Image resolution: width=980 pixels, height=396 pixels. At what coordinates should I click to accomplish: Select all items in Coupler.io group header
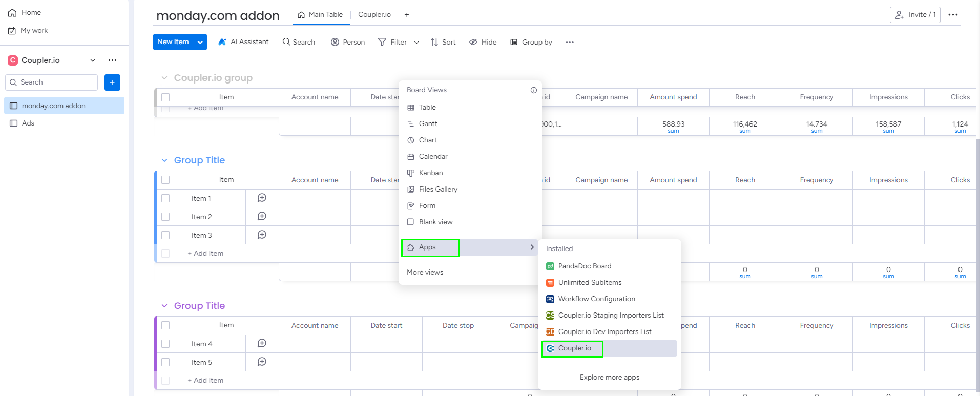point(165,97)
